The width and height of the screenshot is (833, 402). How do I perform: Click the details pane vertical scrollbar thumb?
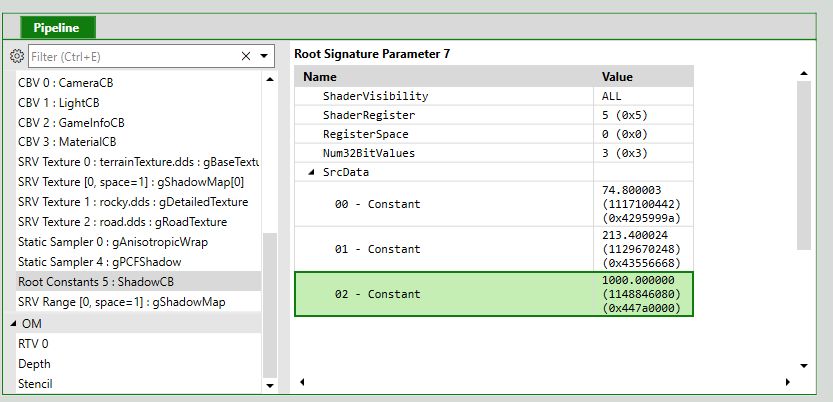[804, 165]
